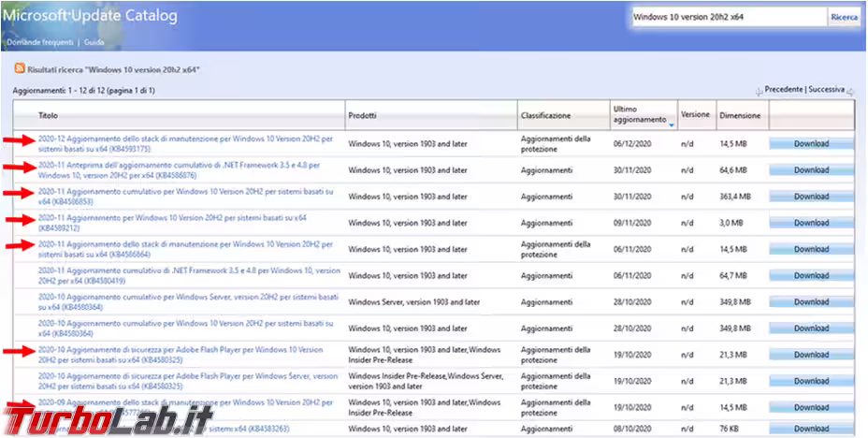The height and width of the screenshot is (438, 868).
Task: Click the Ricerca search button
Action: pyautogui.click(x=844, y=17)
